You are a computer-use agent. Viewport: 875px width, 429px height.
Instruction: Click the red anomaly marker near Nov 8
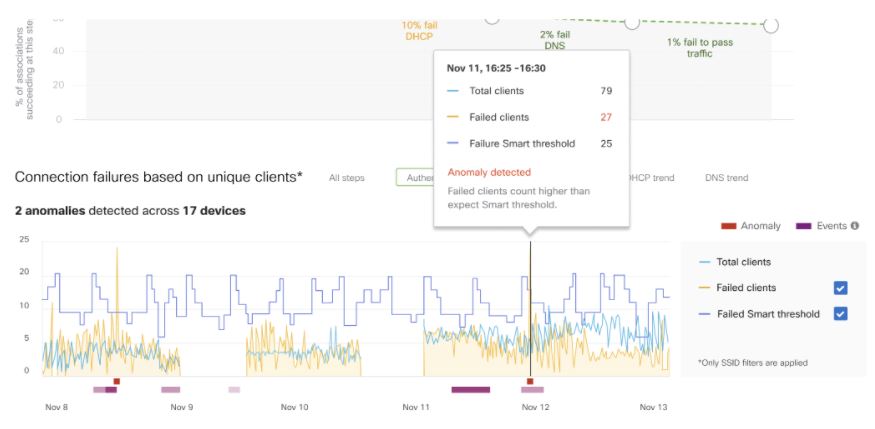[117, 381]
